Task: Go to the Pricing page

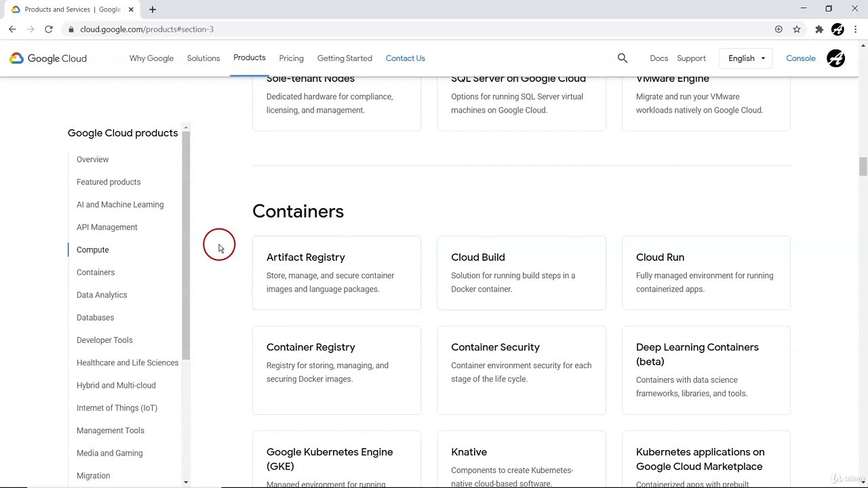Action: point(292,58)
